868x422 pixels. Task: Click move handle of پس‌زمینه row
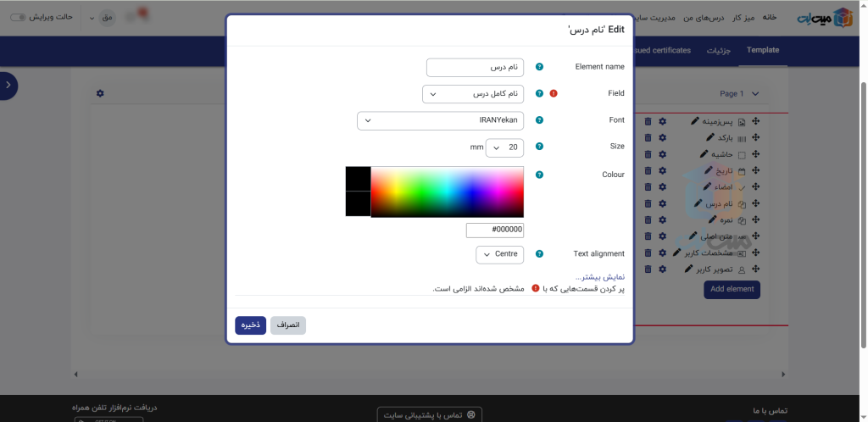tap(755, 122)
